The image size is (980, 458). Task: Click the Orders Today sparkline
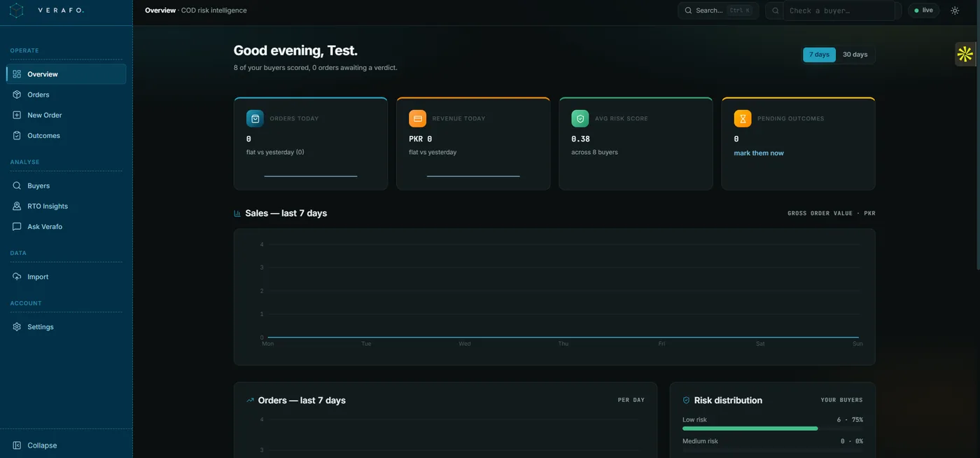[311, 176]
